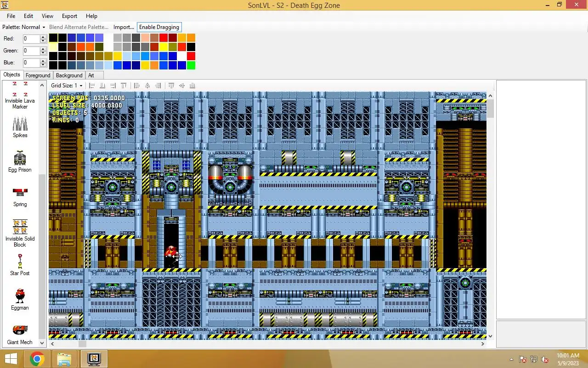Image resolution: width=588 pixels, height=368 pixels.
Task: Select the Invisible Solid Block object
Action: pyautogui.click(x=20, y=233)
